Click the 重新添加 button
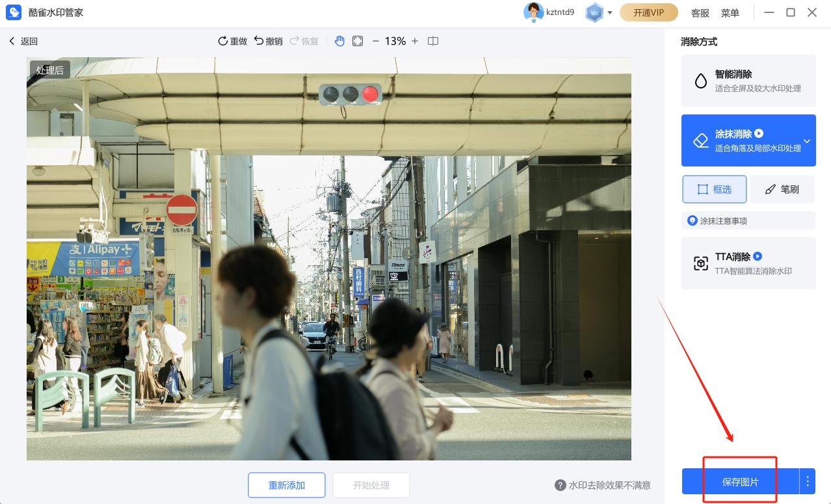Image resolution: width=831 pixels, height=504 pixels. point(286,485)
